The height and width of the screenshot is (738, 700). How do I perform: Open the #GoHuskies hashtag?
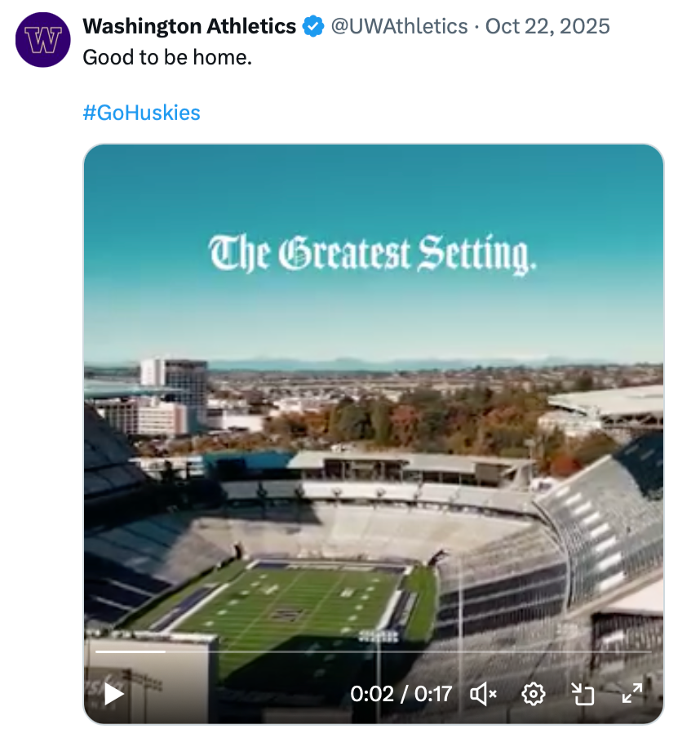[x=141, y=113]
